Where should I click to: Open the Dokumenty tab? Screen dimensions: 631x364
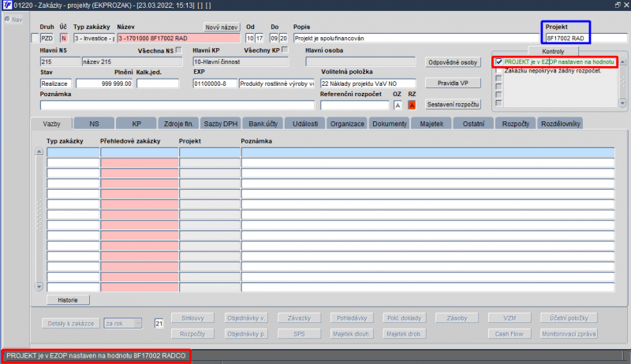click(x=389, y=124)
